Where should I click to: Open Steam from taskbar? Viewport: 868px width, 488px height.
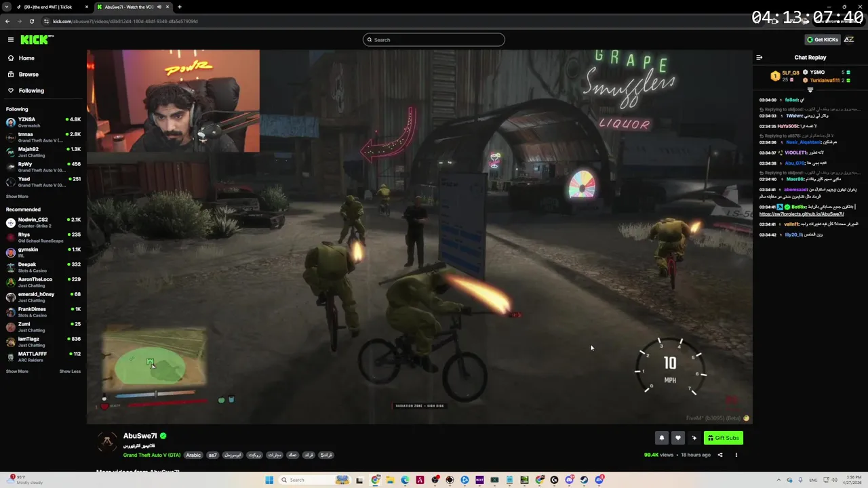point(584,480)
